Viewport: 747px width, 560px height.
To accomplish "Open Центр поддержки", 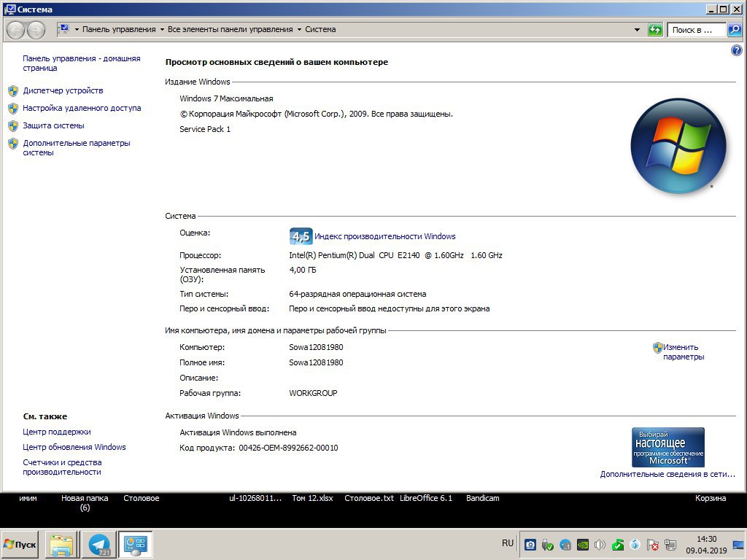I will tap(57, 432).
